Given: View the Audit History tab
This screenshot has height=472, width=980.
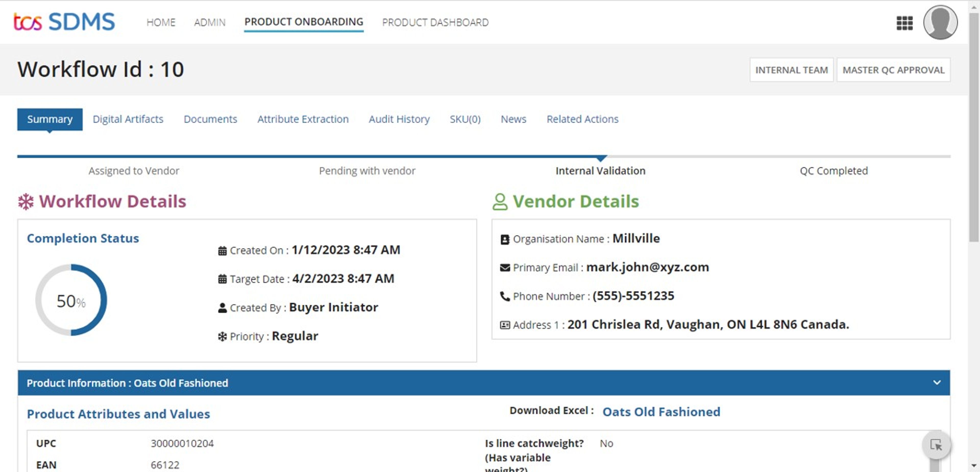Looking at the screenshot, I should click(399, 119).
